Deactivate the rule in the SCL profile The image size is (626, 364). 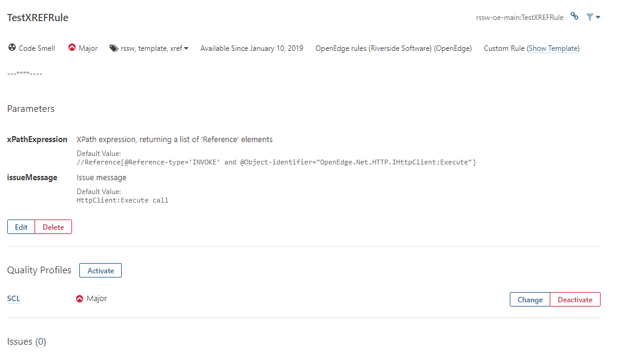(574, 299)
